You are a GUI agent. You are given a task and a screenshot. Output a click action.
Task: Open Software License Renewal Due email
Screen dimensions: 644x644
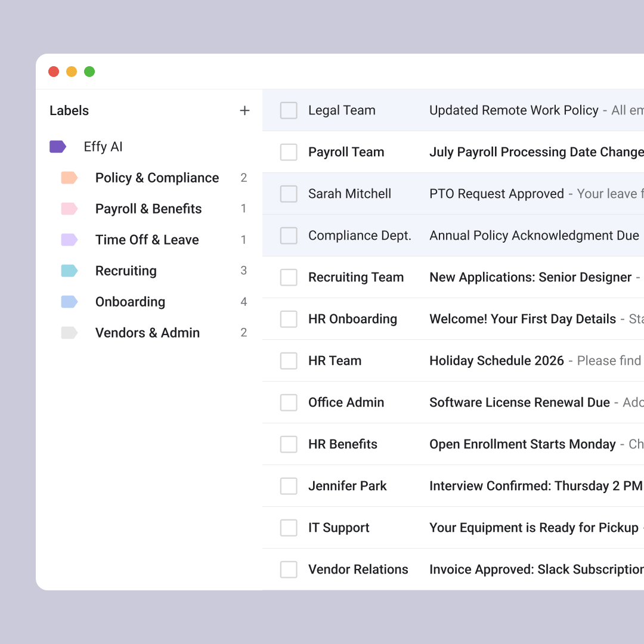519,402
